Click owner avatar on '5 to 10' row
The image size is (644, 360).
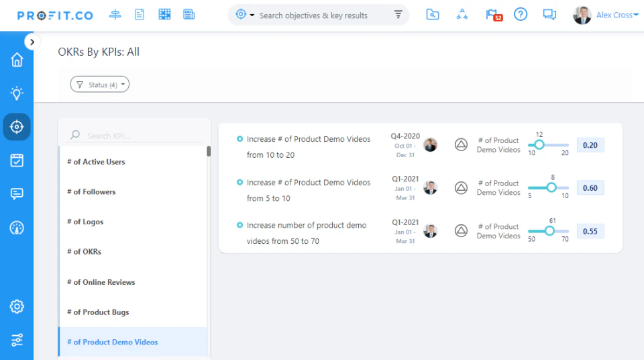431,187
